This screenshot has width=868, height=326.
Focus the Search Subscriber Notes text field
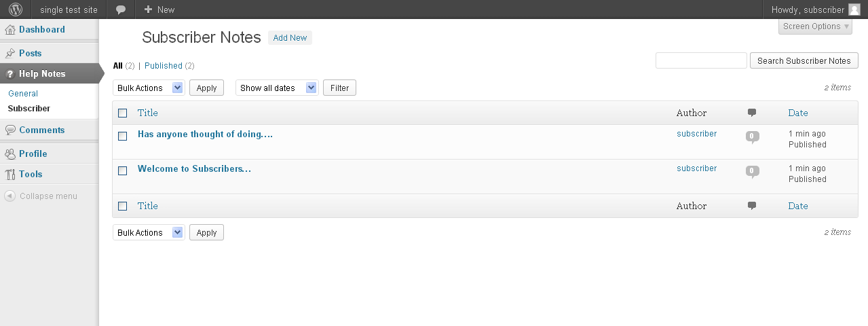tap(701, 60)
